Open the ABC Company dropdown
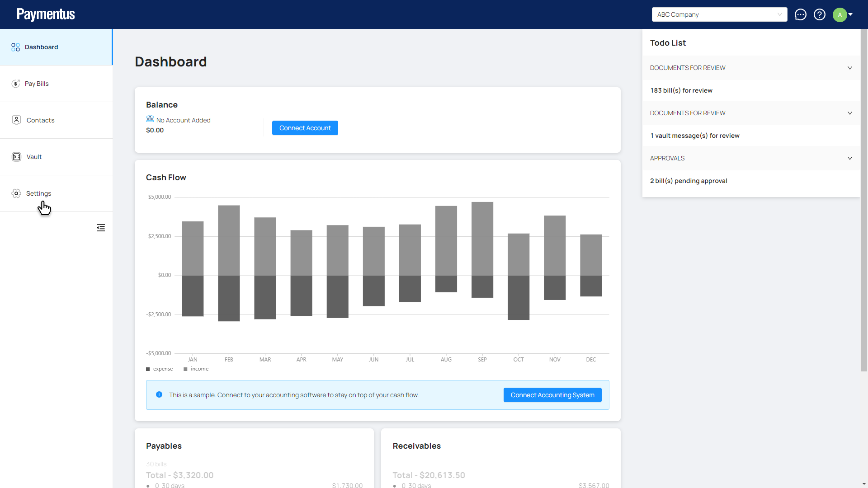868x488 pixels. pyautogui.click(x=719, y=14)
